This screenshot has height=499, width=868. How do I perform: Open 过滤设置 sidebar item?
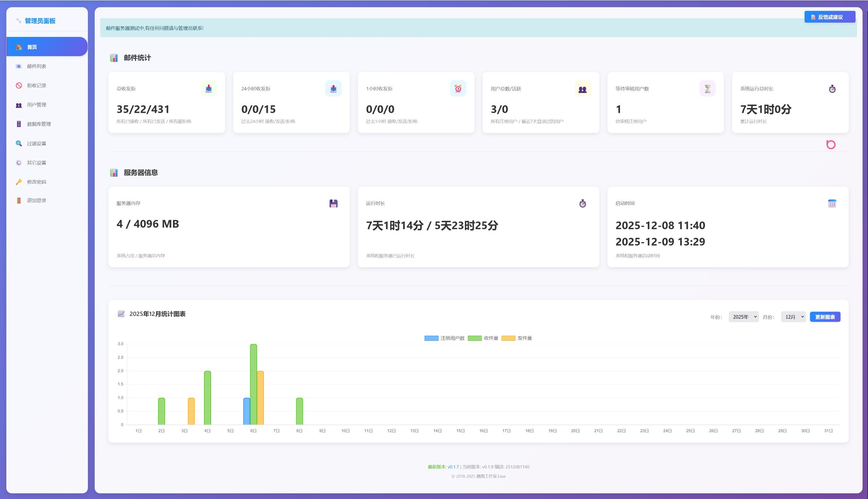[37, 143]
